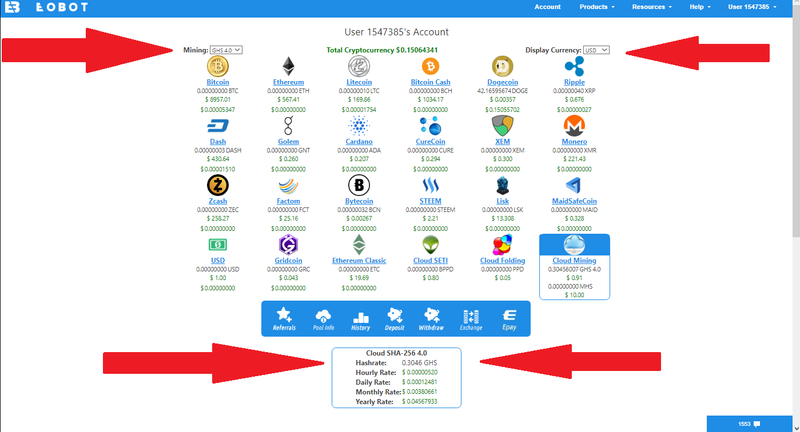800x432 pixels.
Task: Click the Golem logo icon
Action: click(288, 126)
